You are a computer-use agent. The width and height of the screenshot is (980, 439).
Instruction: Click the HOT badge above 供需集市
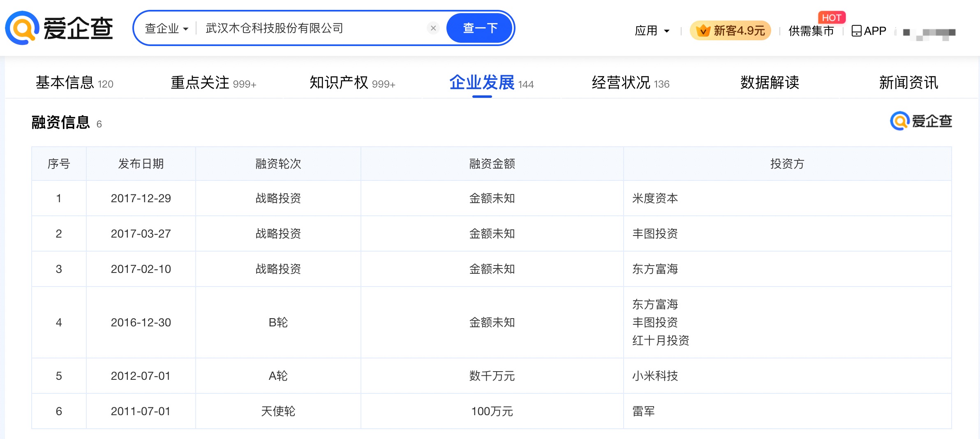click(832, 17)
